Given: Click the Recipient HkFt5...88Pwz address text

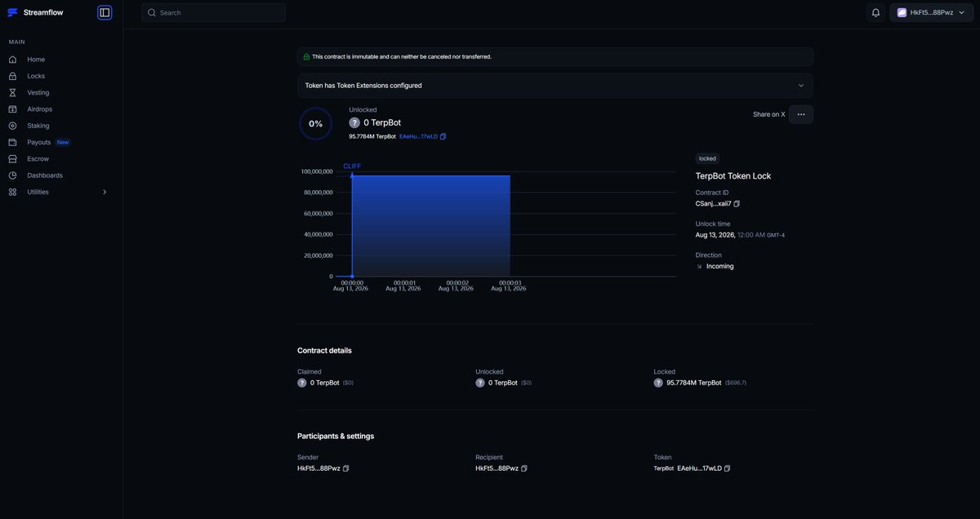Looking at the screenshot, I should click(497, 468).
